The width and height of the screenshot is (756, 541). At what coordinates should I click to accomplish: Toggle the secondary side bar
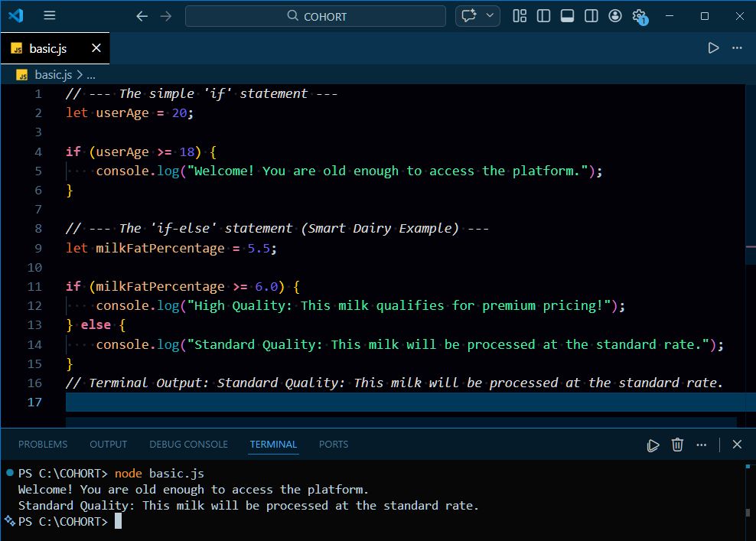pos(591,16)
